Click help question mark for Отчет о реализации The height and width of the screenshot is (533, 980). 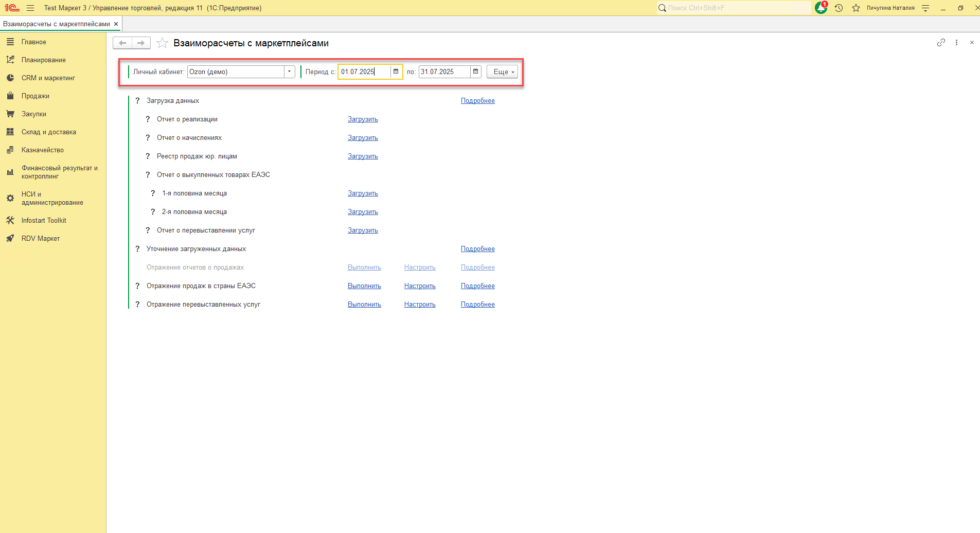pos(148,119)
